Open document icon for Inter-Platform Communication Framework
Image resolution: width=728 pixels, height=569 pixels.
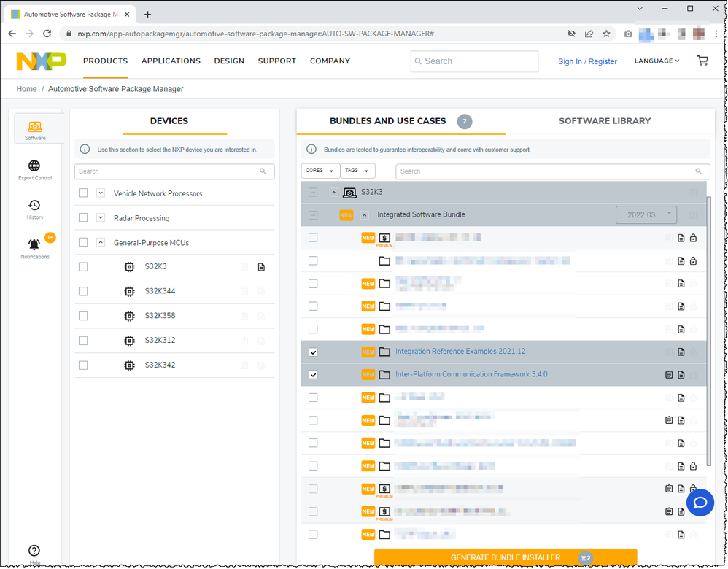click(x=681, y=375)
